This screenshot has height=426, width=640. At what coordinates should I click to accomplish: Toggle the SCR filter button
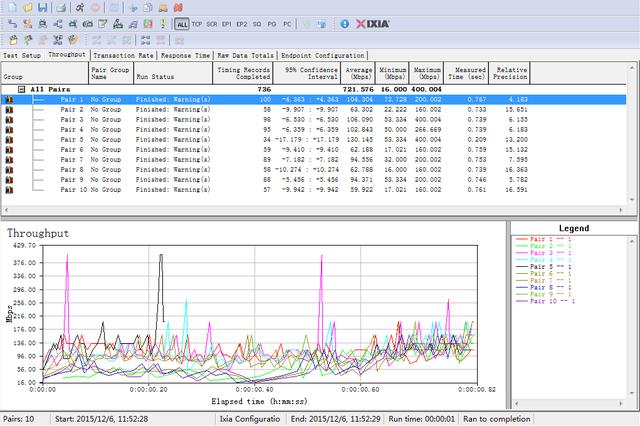tap(211, 22)
